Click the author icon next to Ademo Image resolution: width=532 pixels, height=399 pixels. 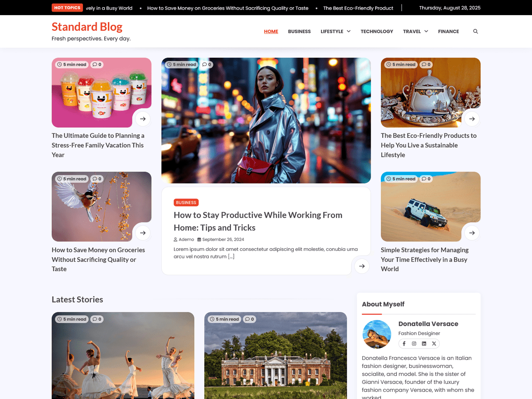pos(176,239)
